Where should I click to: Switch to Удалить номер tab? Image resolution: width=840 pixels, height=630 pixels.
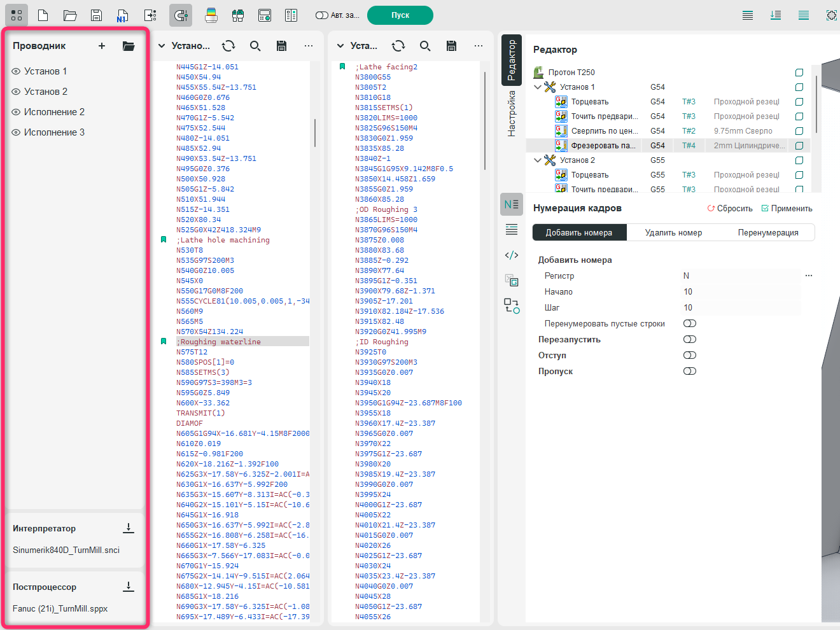(673, 232)
